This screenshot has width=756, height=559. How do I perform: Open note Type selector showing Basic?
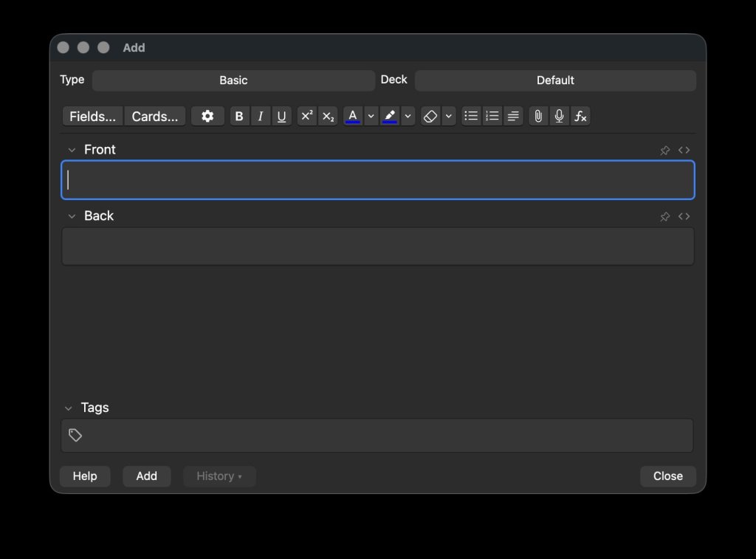coord(233,80)
